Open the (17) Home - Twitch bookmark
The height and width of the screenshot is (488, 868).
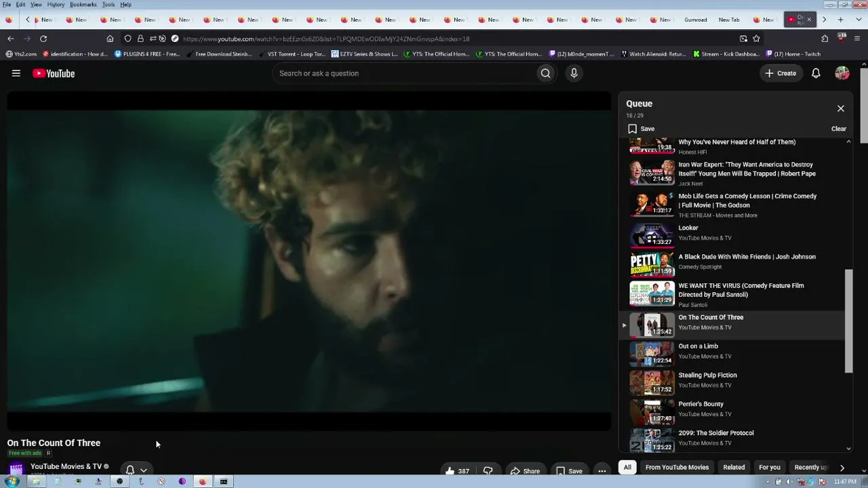click(793, 54)
